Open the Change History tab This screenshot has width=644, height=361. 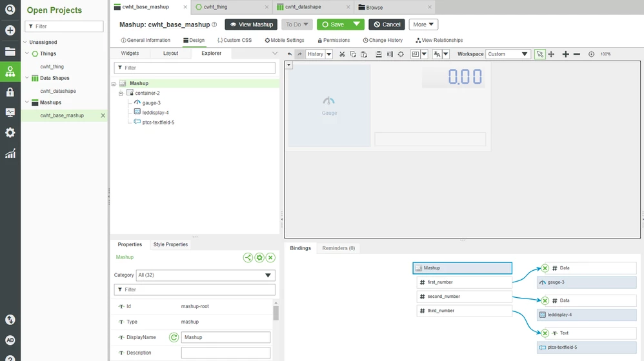383,40
